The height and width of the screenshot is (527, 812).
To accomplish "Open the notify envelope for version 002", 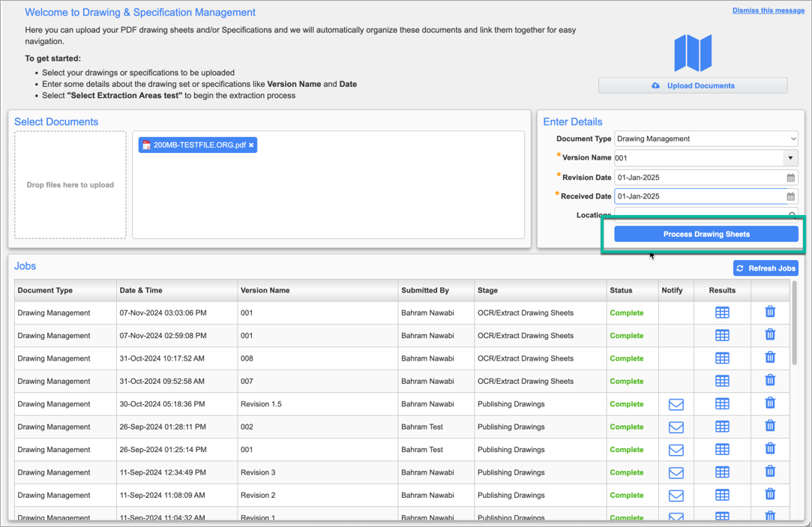I will (x=676, y=427).
